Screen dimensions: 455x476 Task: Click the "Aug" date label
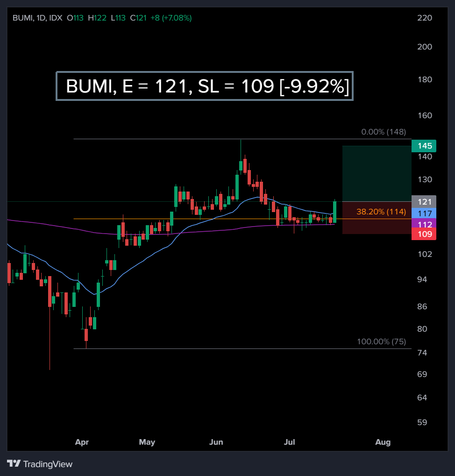tap(383, 442)
